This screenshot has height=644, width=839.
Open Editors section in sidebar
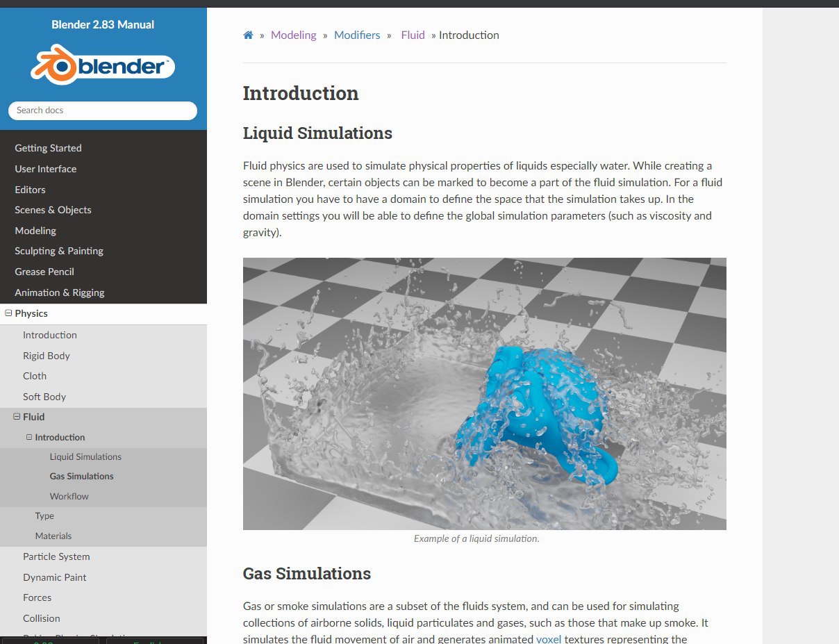30,190
